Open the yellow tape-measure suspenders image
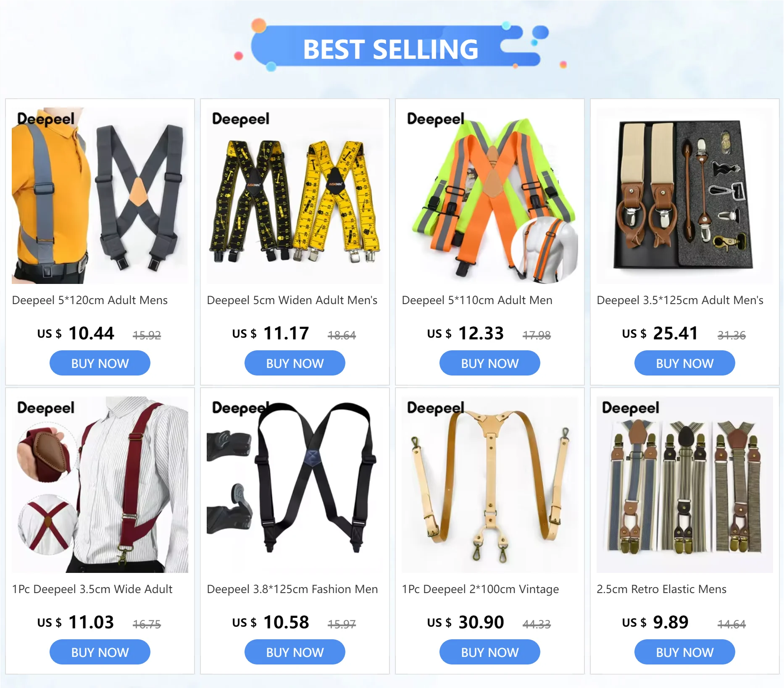Viewport: 784px width, 688px height. tap(295, 196)
